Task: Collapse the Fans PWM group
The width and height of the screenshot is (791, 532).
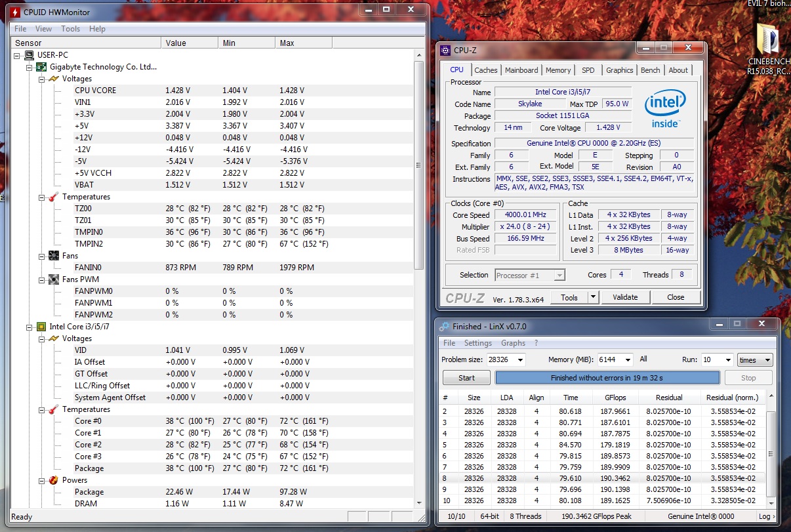Action: click(x=41, y=279)
